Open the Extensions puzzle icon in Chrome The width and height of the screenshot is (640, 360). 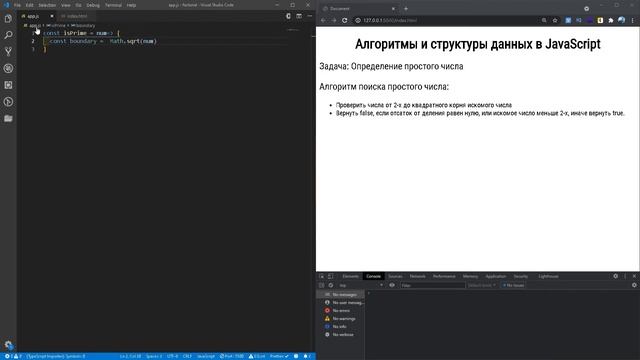pos(611,20)
